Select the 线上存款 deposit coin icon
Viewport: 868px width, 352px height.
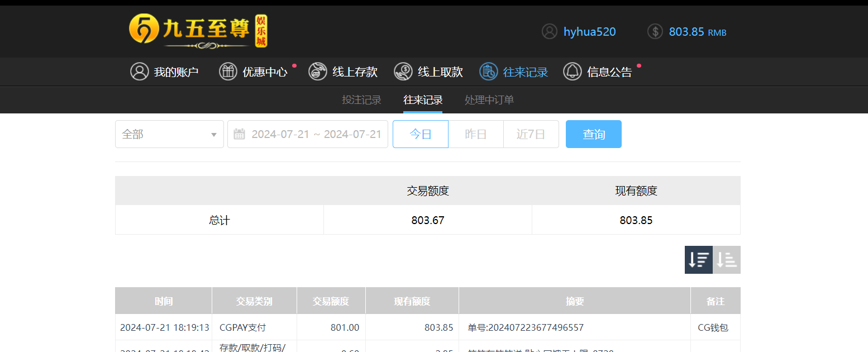point(317,72)
